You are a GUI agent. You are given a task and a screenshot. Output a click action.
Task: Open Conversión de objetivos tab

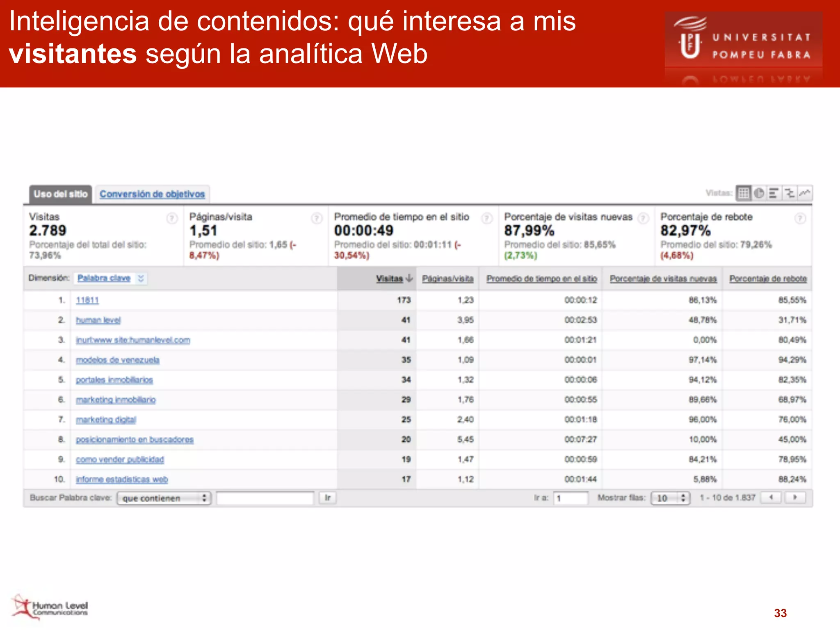152,194
